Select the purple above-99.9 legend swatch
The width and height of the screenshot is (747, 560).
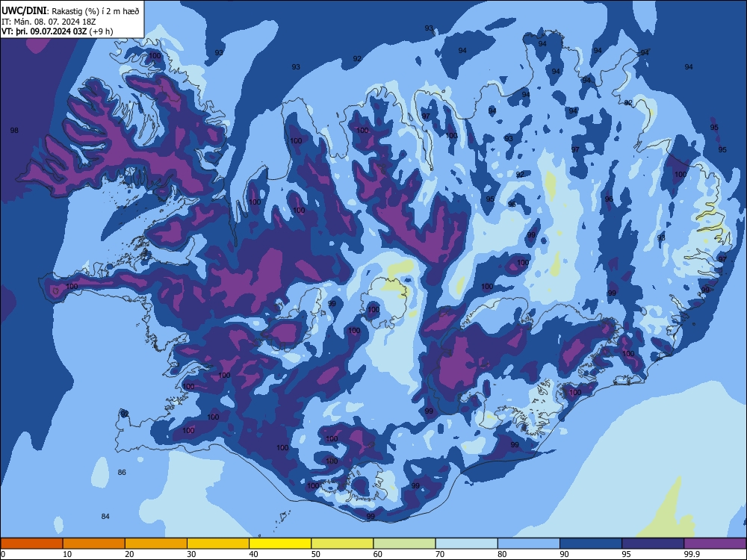pos(715,544)
